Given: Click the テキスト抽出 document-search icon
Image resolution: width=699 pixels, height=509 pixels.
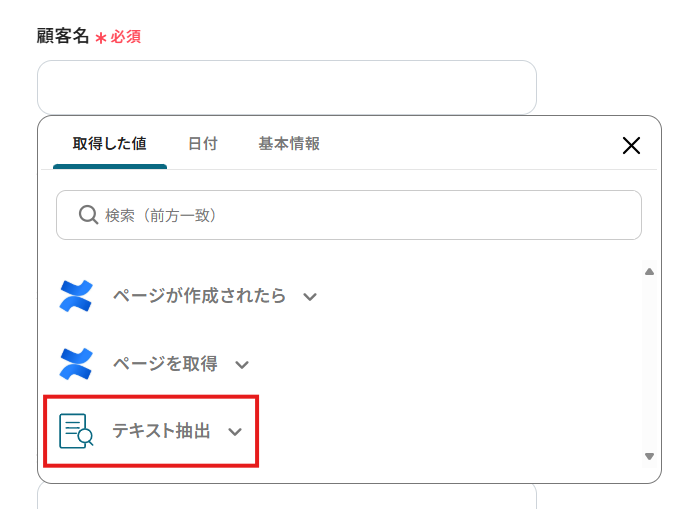Looking at the screenshot, I should 76,431.
